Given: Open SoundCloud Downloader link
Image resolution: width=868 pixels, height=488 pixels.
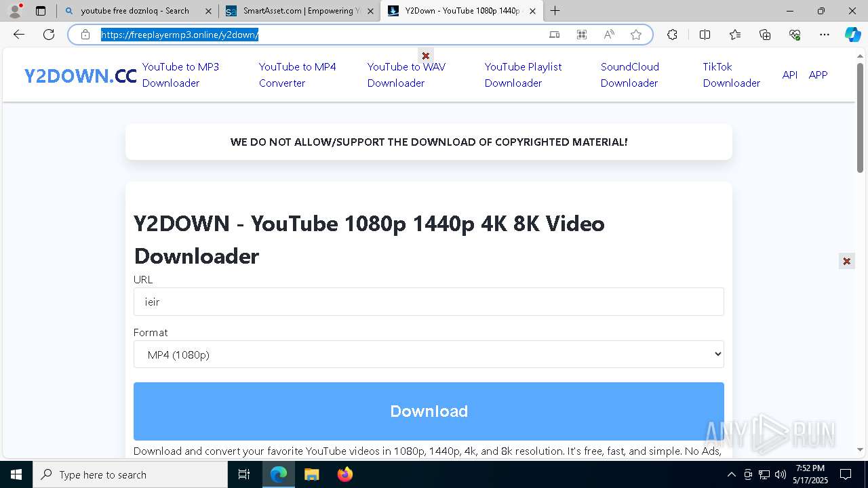Looking at the screenshot, I should tap(629, 75).
